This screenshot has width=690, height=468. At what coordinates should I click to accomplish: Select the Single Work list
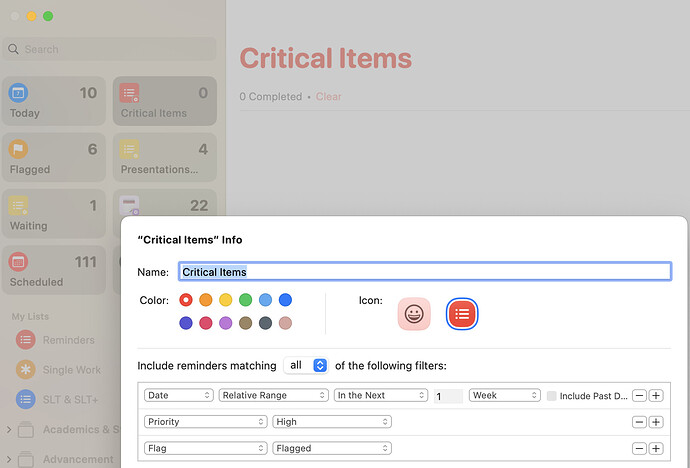tap(71, 370)
